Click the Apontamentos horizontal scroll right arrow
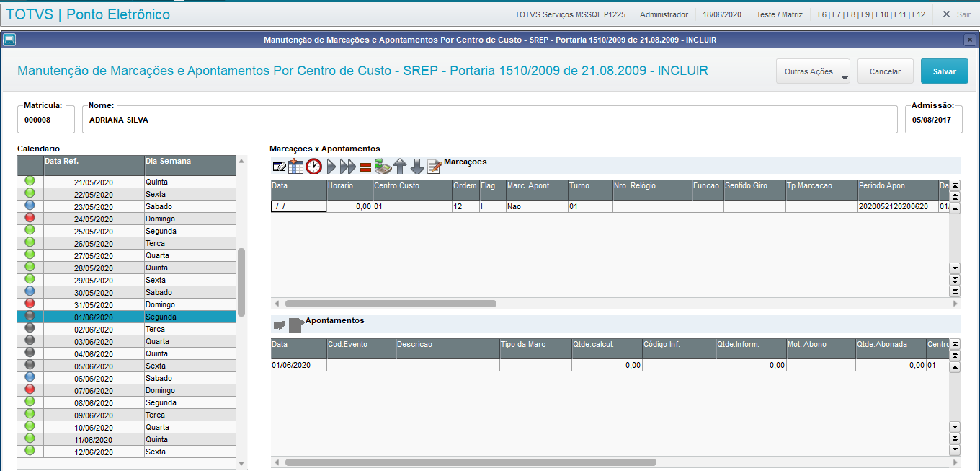 (956, 462)
